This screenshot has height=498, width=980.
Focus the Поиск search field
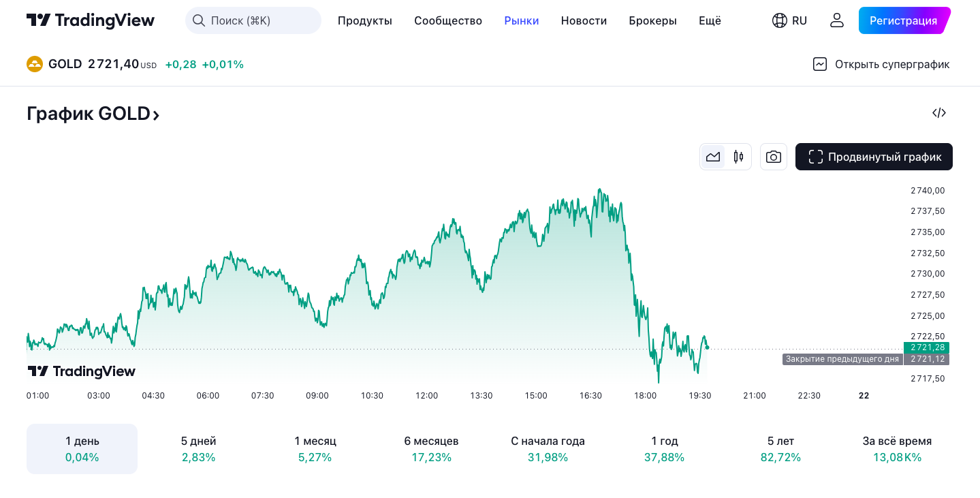click(253, 20)
